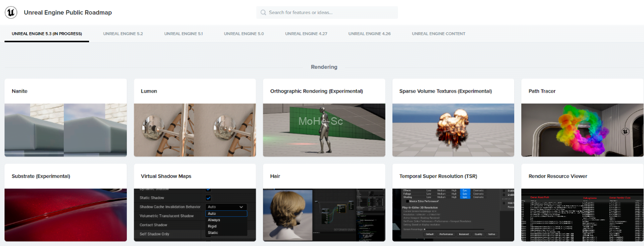This screenshot has width=644, height=246.
Task: Open the Unreal Engine 5.2 tab
Action: [123, 34]
